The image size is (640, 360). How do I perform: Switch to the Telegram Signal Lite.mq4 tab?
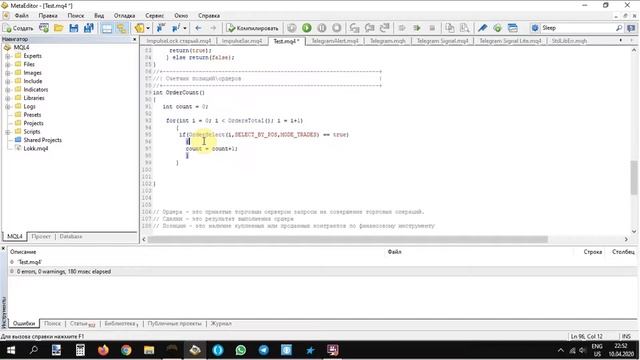coord(510,41)
